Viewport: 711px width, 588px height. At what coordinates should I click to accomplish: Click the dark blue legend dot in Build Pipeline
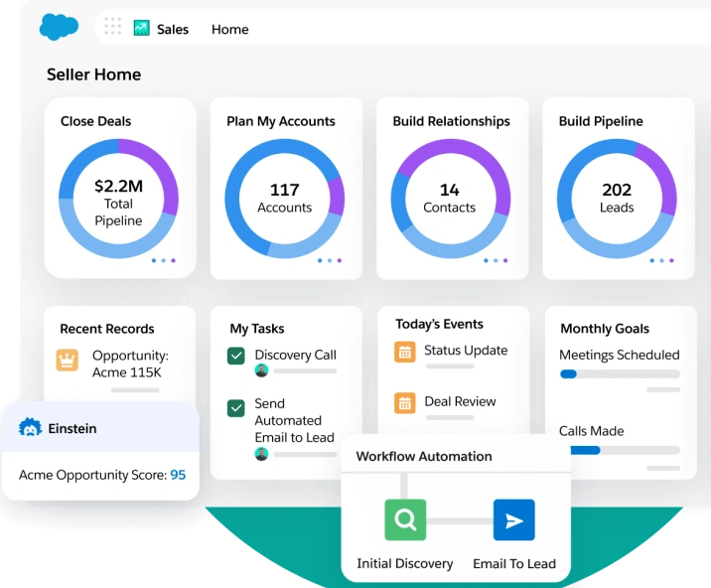(x=652, y=260)
